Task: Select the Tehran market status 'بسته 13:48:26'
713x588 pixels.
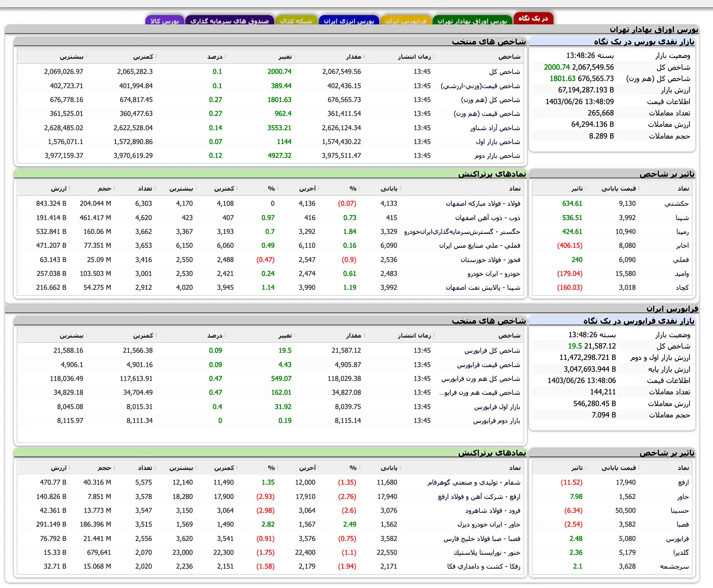Action: 590,56
